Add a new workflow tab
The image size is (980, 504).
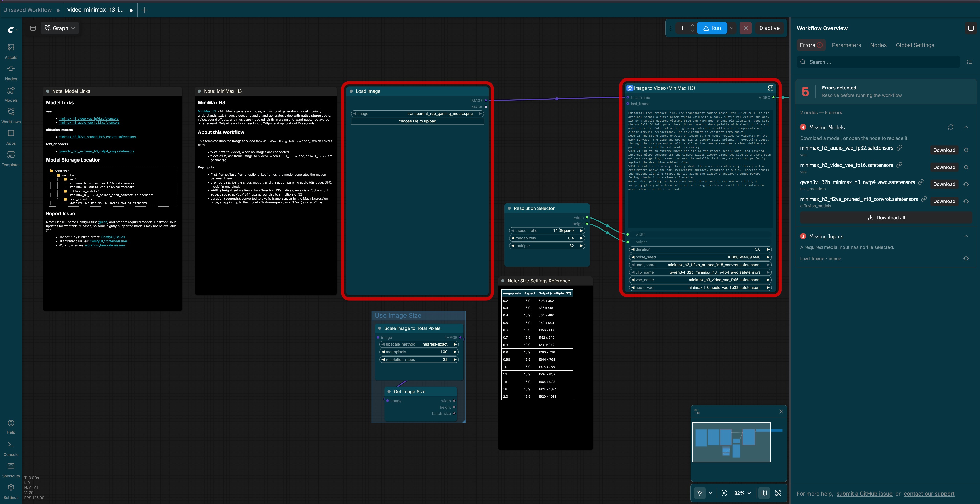pyautogui.click(x=144, y=10)
